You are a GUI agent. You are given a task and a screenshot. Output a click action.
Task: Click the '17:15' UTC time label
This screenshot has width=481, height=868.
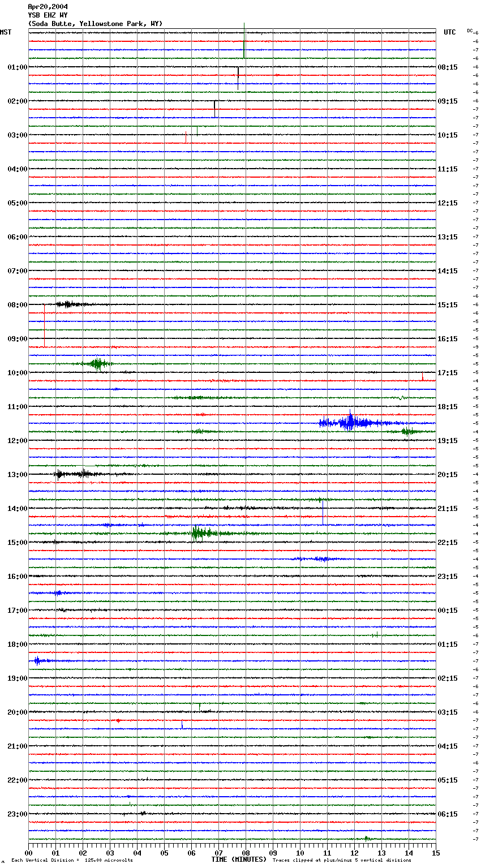(x=448, y=373)
